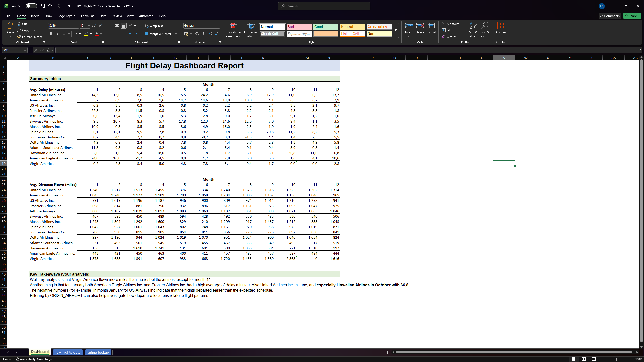This screenshot has width=644, height=362.
Task: Open font name Calibri dropdown
Action: pos(77,26)
